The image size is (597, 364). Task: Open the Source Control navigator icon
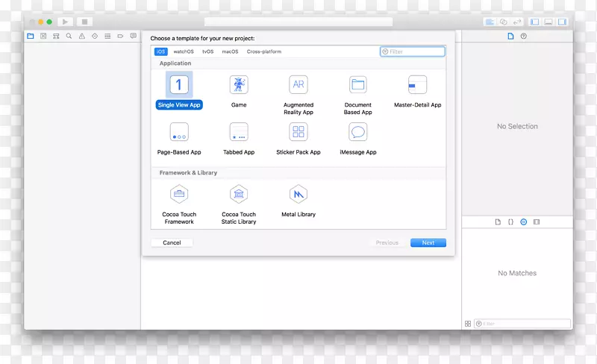pyautogui.click(x=43, y=36)
